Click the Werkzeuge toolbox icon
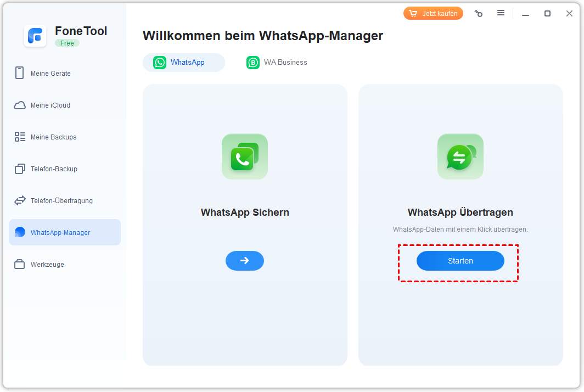The height and width of the screenshot is (392, 584). pyautogui.click(x=20, y=265)
